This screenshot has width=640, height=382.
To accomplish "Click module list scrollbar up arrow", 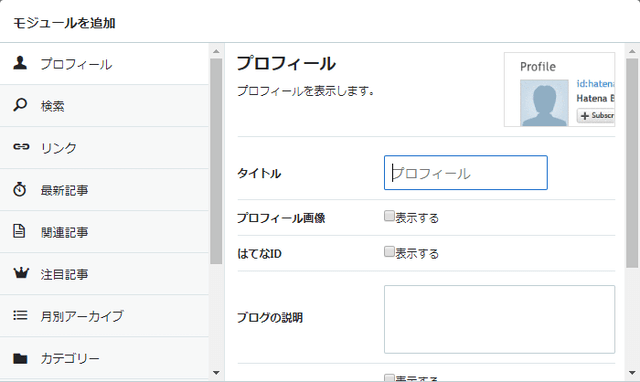I will (x=216, y=51).
